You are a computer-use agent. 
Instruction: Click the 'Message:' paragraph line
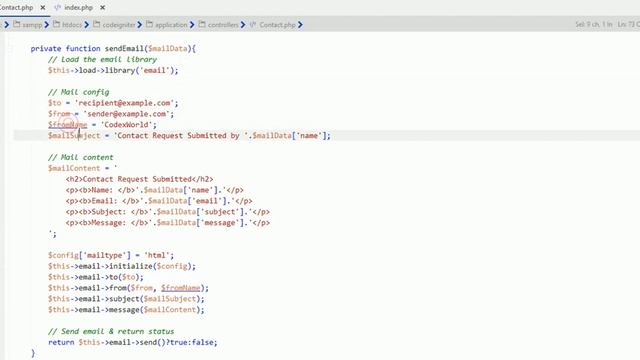coord(167,222)
